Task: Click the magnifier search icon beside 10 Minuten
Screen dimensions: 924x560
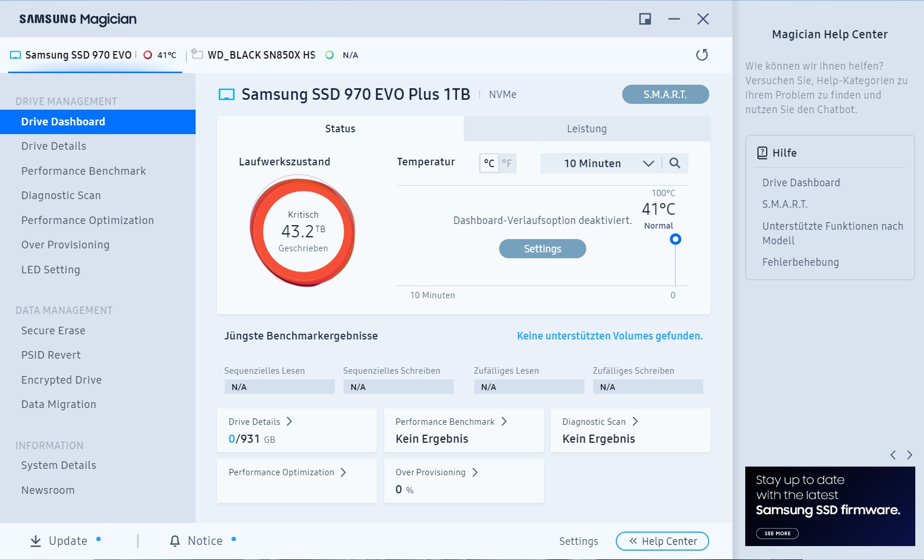Action: pyautogui.click(x=674, y=163)
